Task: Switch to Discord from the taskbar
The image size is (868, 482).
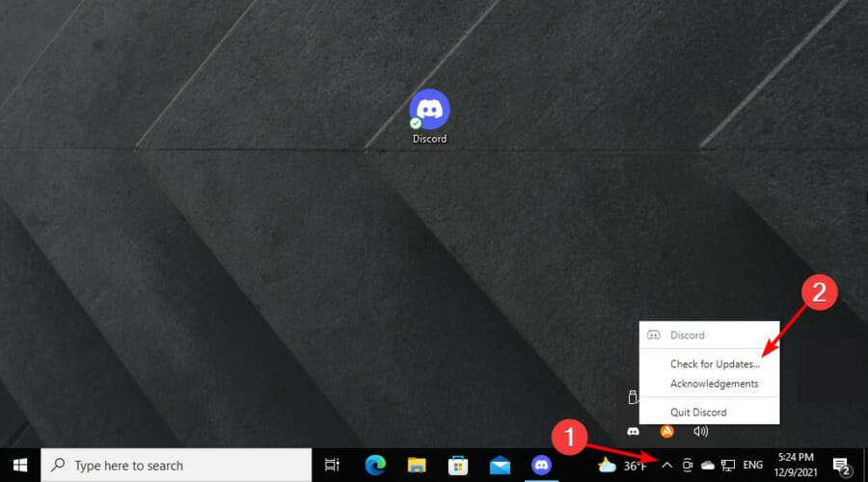Action: tap(541, 466)
